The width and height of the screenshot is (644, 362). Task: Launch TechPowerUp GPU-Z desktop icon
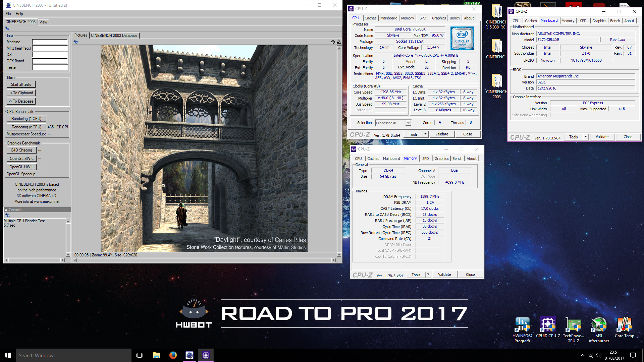tap(573, 330)
